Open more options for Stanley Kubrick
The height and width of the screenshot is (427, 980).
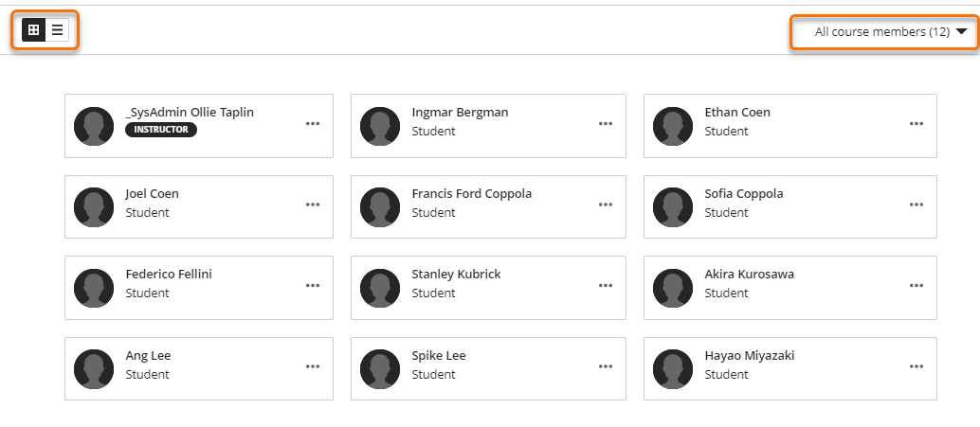pyautogui.click(x=606, y=285)
